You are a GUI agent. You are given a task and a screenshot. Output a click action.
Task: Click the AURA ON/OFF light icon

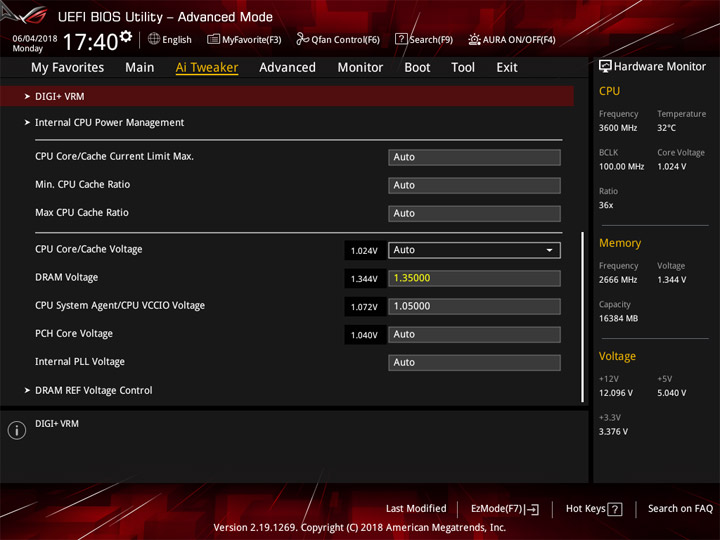click(x=474, y=39)
